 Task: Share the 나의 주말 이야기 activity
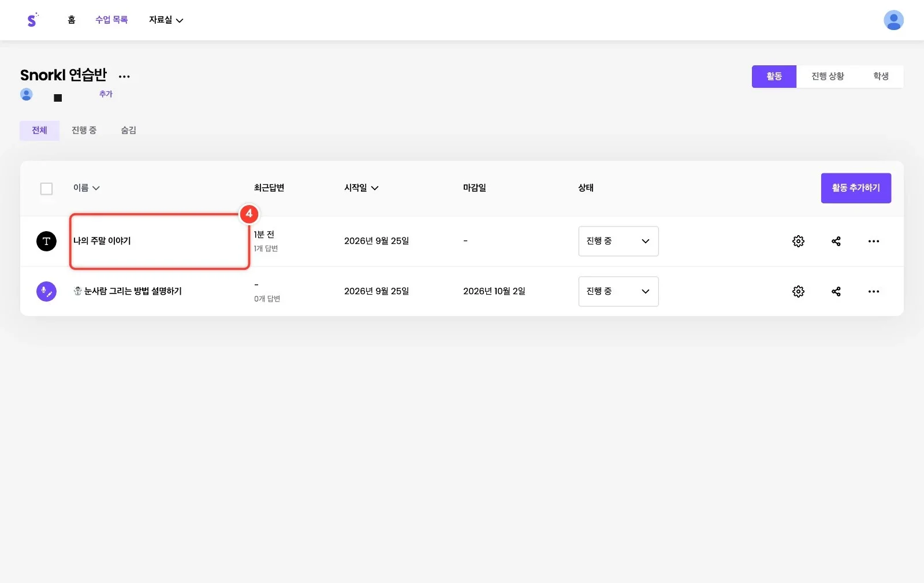pos(836,241)
